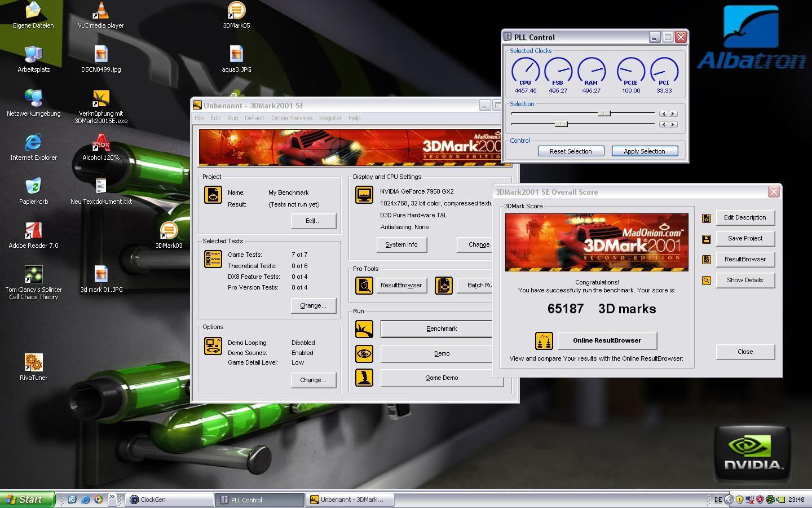The width and height of the screenshot is (812, 508).
Task: Click the joystick icon beside Game Demo
Action: (364, 378)
